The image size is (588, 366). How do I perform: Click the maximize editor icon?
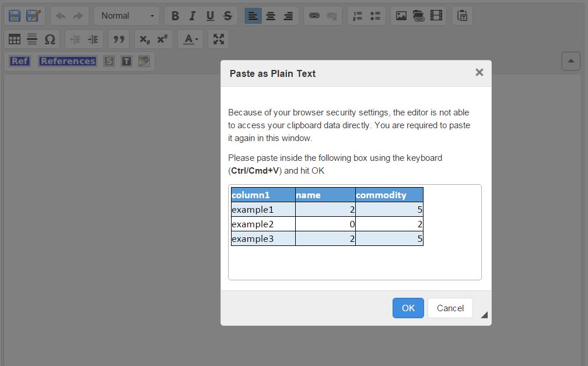[219, 39]
